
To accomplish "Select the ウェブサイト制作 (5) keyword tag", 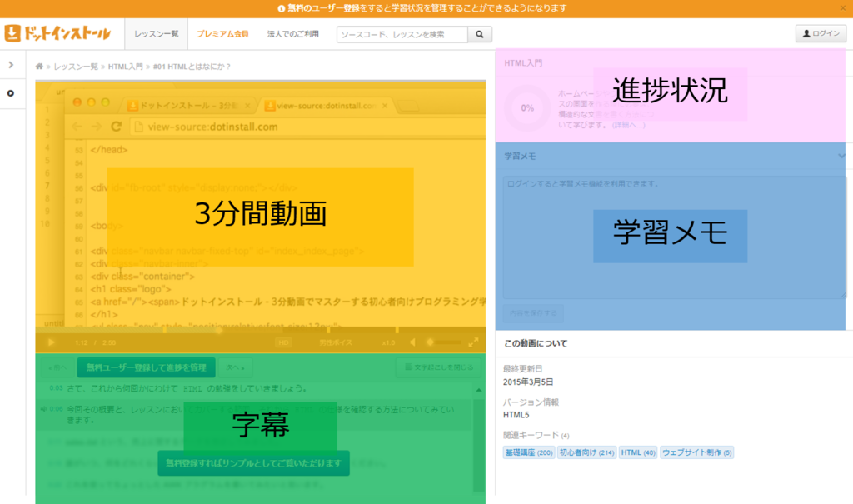I will coord(697,452).
